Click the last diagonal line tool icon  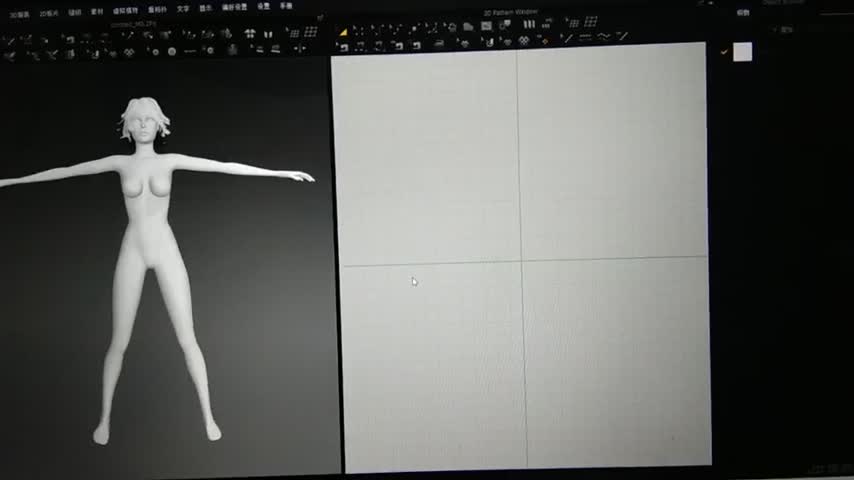tap(622, 36)
